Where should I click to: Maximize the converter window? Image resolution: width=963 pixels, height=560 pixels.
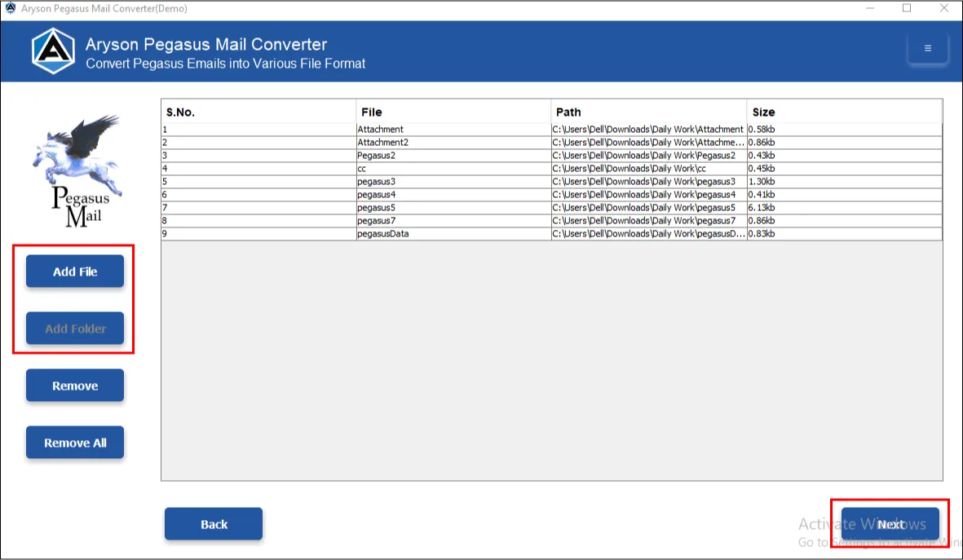(907, 8)
